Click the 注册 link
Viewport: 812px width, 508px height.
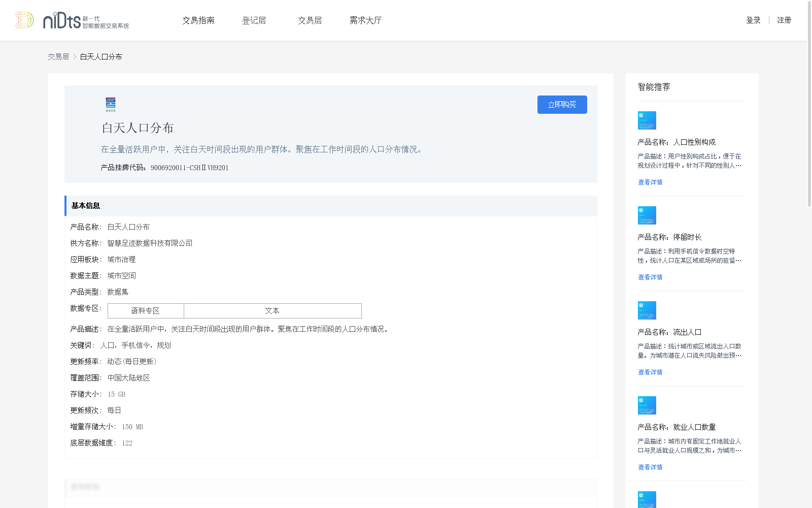(784, 20)
